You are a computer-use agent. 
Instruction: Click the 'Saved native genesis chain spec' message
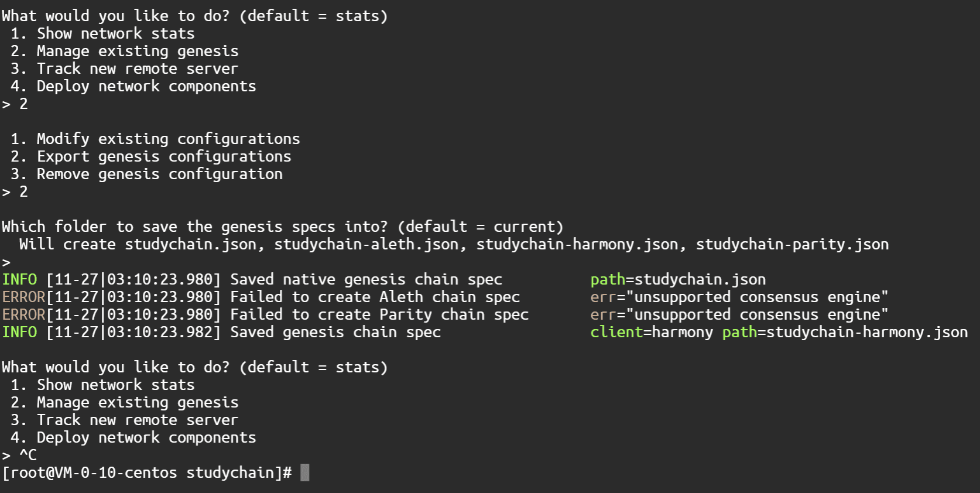click(x=366, y=279)
